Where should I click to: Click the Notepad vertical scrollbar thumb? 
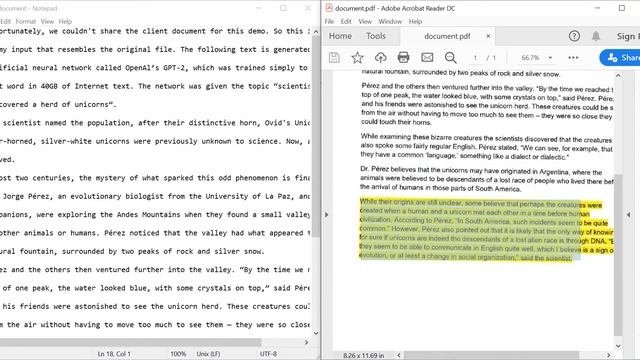tap(316, 137)
